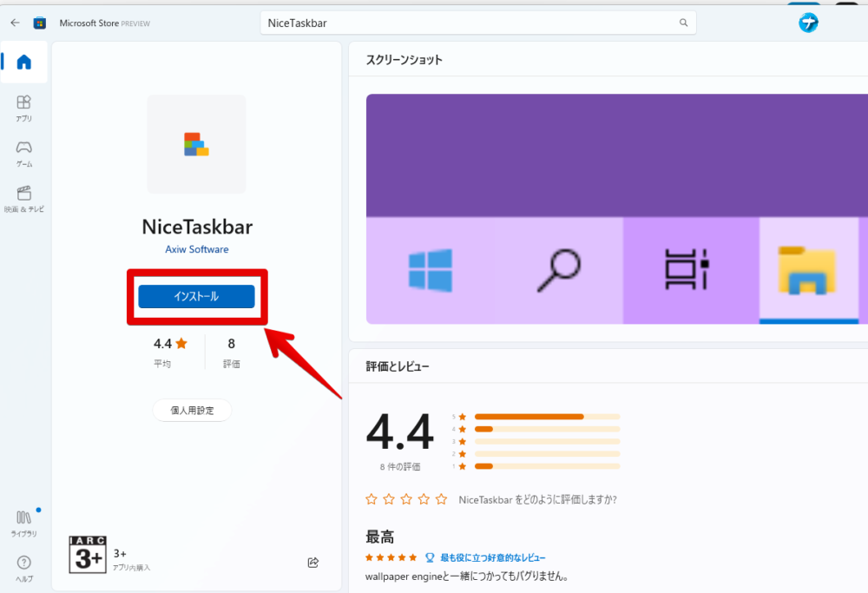The image size is (868, 593).
Task: Click the share icon for NiceTaskbar
Action: [312, 562]
